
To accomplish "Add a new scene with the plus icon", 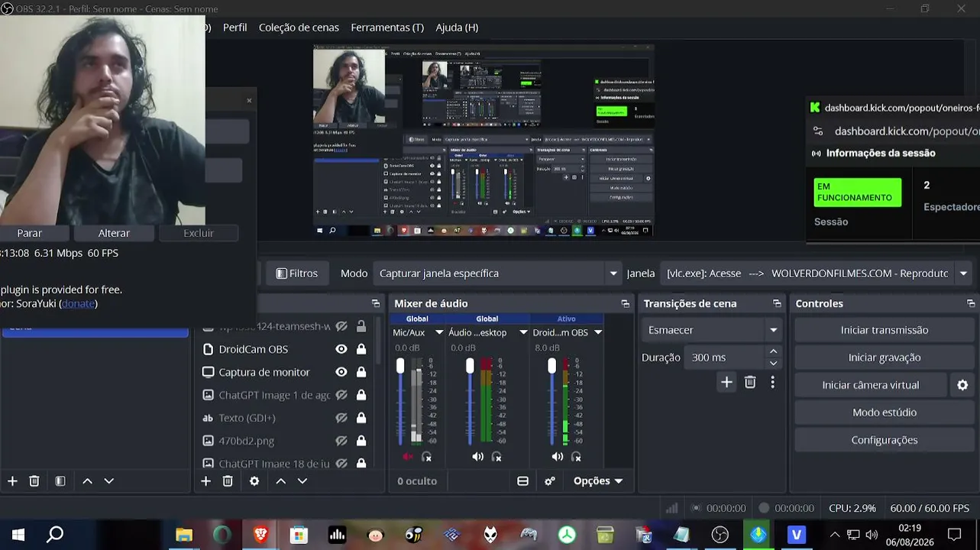I will click(x=12, y=481).
